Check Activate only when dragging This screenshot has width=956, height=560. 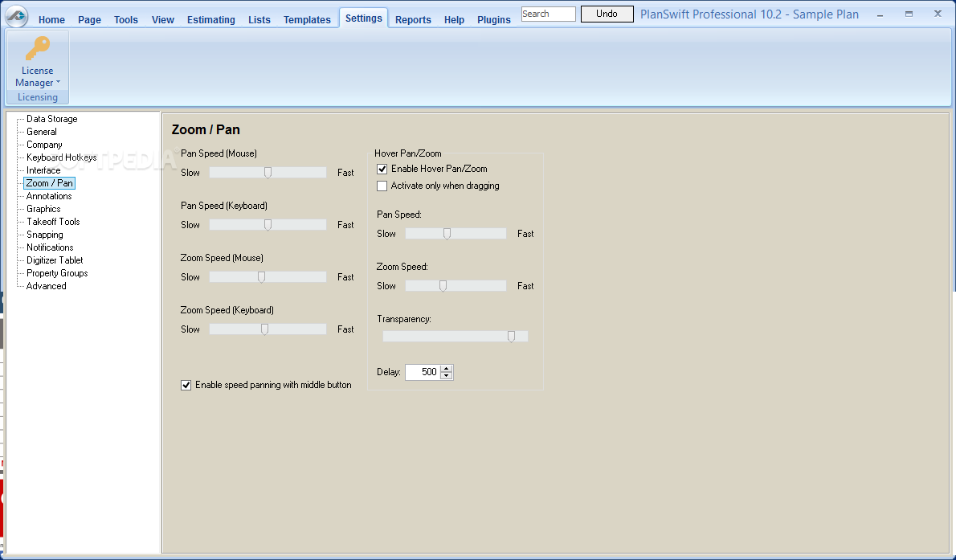pos(382,186)
